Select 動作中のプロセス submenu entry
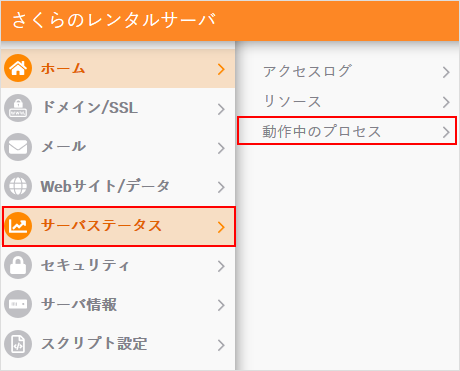The image size is (460, 371). (347, 131)
